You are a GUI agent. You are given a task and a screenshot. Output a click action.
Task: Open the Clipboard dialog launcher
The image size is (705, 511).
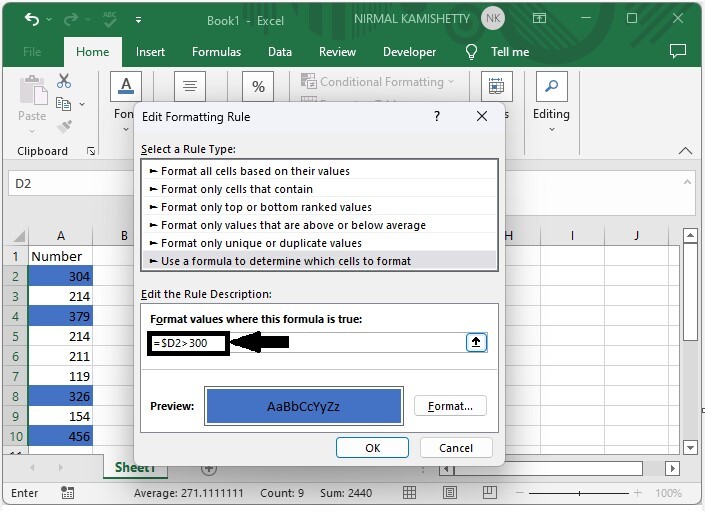pyautogui.click(x=91, y=151)
